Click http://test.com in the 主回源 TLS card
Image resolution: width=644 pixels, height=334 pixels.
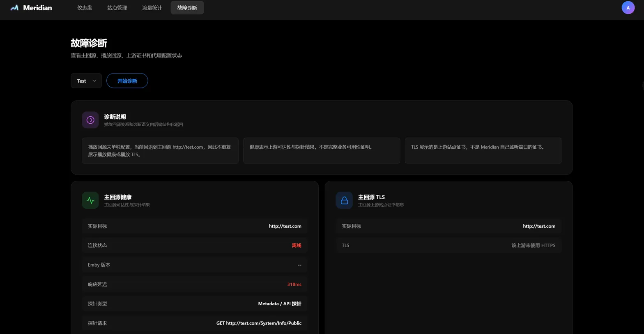pos(539,226)
